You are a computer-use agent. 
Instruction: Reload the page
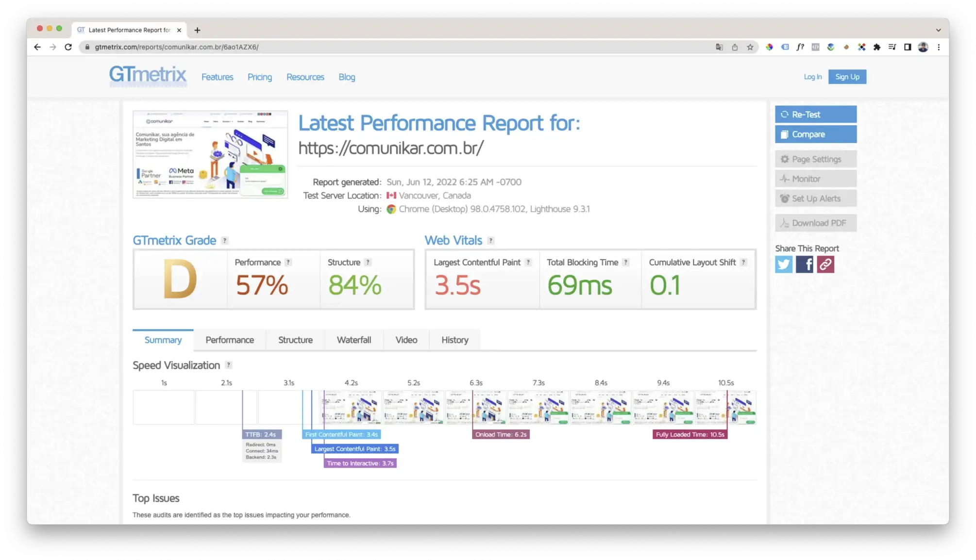click(x=68, y=47)
